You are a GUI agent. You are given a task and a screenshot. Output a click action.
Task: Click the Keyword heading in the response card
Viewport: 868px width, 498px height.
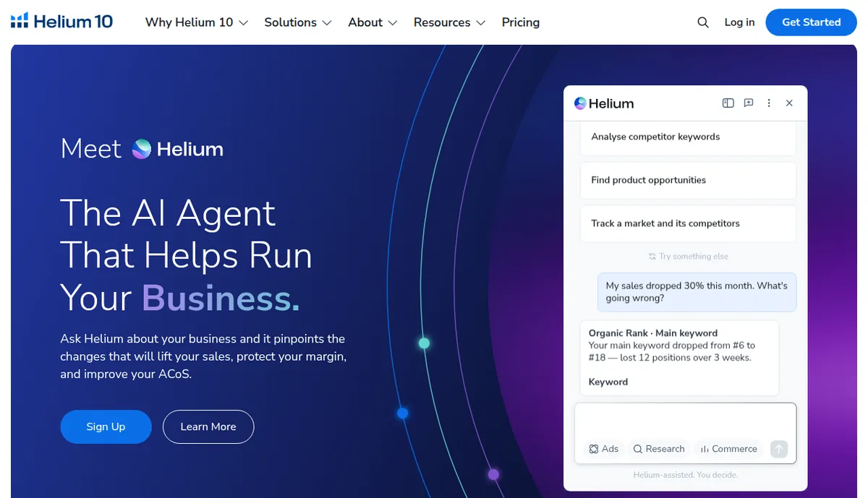click(608, 382)
